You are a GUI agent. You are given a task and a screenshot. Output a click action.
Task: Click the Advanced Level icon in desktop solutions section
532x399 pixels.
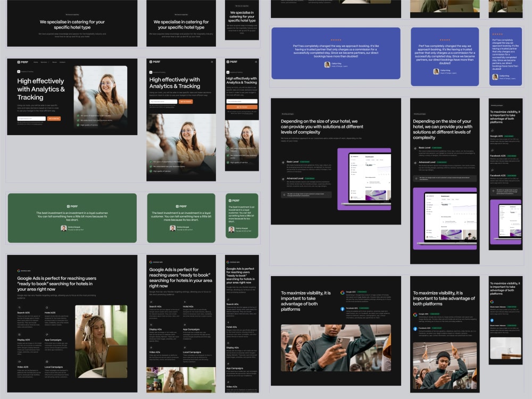(283, 179)
